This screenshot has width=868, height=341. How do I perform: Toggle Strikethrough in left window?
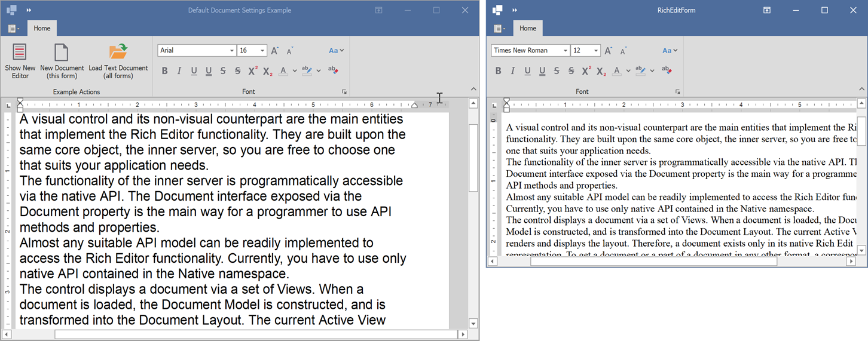click(223, 70)
